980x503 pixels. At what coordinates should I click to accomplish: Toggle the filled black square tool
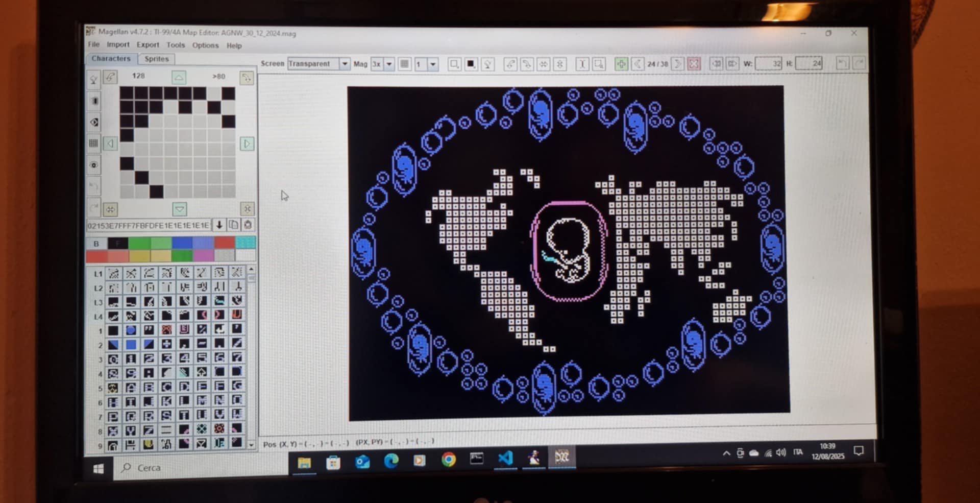click(471, 64)
